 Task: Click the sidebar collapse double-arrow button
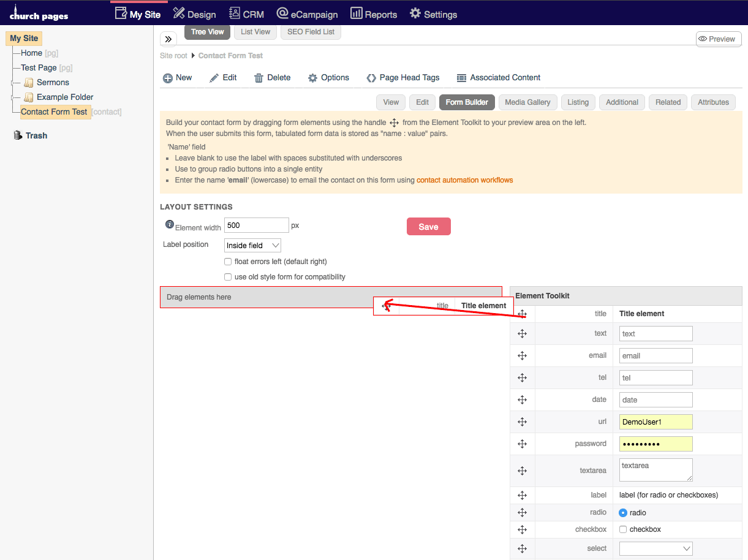pyautogui.click(x=168, y=39)
